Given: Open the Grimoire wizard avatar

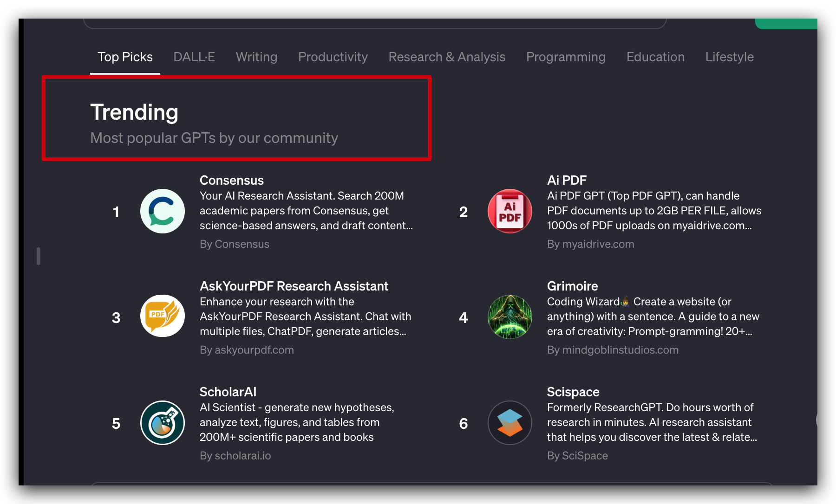Looking at the screenshot, I should [510, 317].
